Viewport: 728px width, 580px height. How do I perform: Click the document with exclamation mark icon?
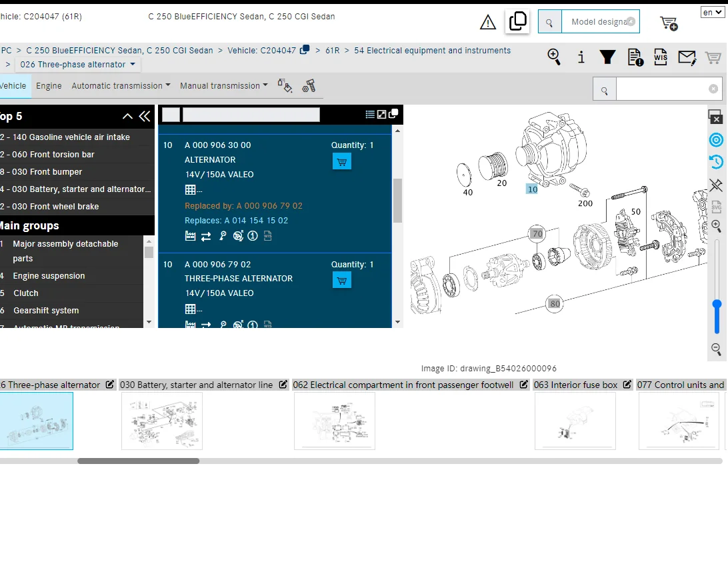coord(634,57)
